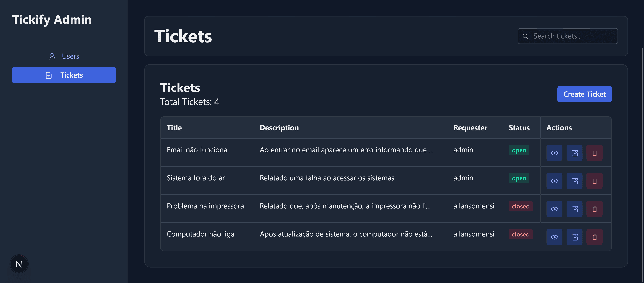This screenshot has height=283, width=644.
Task: View the 'Email não funciona' ticket via eye icon
Action: (554, 153)
